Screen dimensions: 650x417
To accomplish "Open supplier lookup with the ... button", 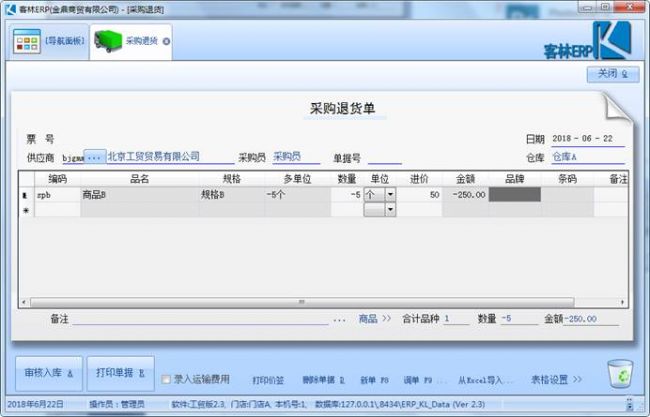I will [95, 158].
